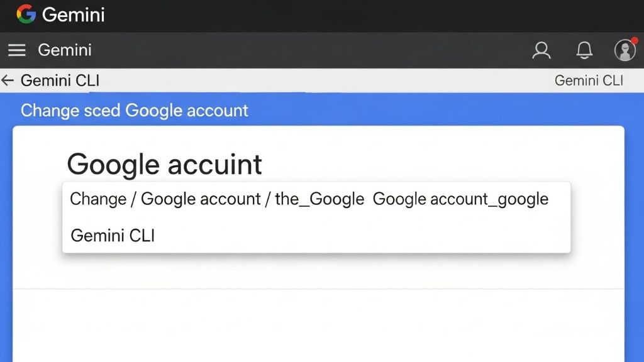Select the "Gemini" menu title in the toolbar

pos(64,50)
